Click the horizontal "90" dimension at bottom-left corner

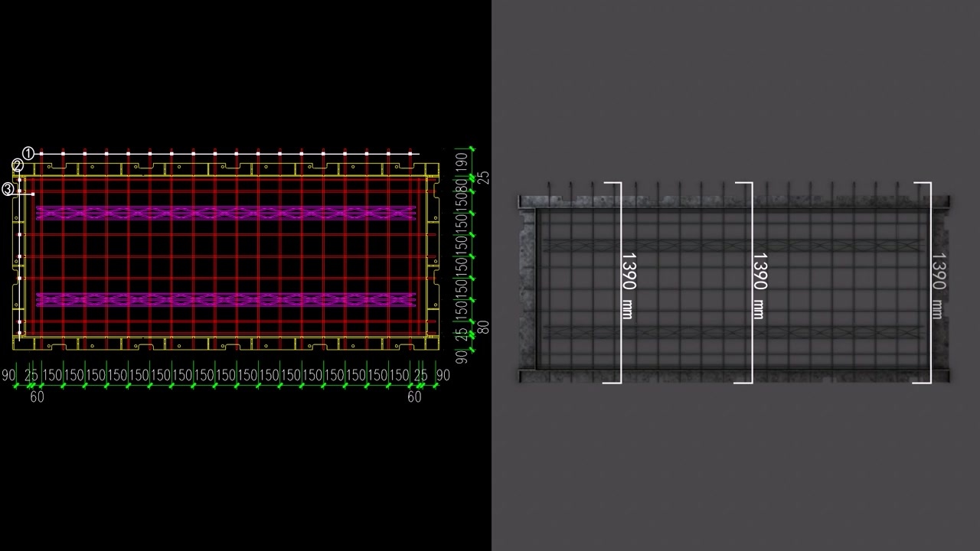[8, 376]
